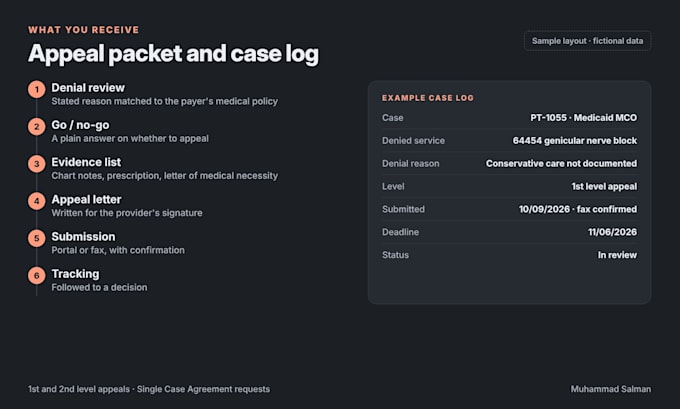Select the 'Appeal letter' step title
The width and height of the screenshot is (680, 409).
click(86, 200)
